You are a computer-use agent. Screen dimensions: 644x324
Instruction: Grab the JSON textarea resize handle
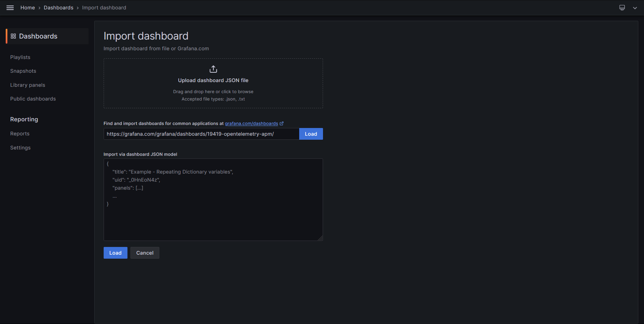click(x=320, y=238)
